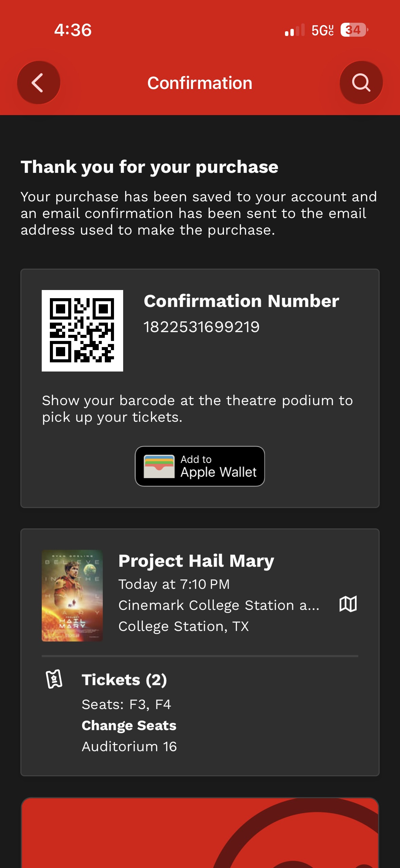Tap the 5G network indicator

tap(323, 30)
